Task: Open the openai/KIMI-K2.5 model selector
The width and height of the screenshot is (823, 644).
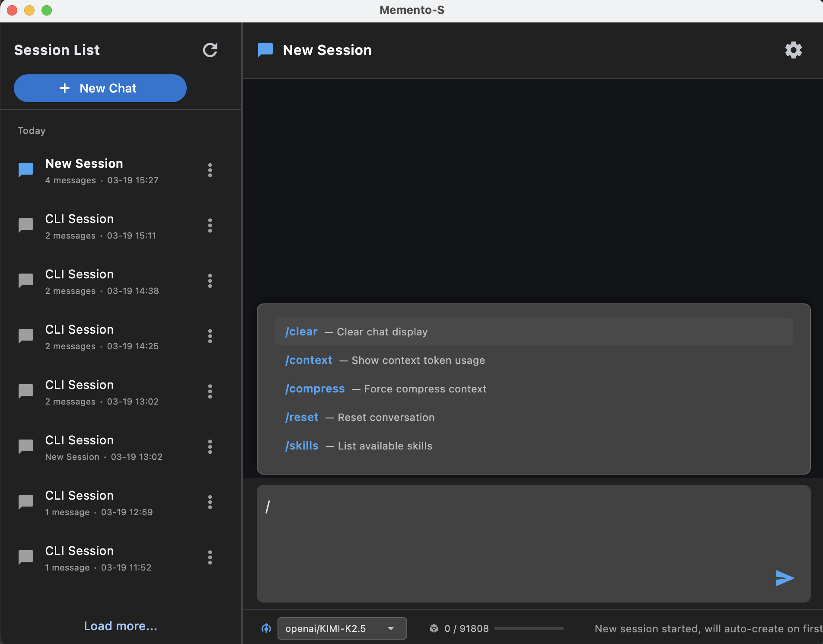Action: pyautogui.click(x=342, y=628)
